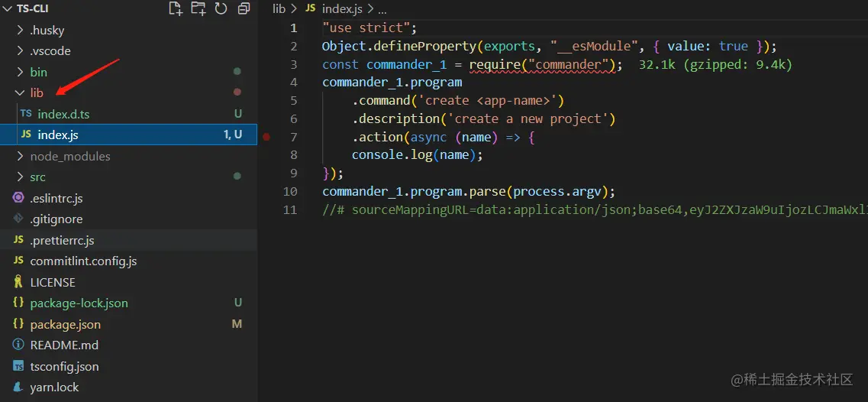Click the TS config icon beside tsconfig.json
Viewport: 868px width, 402px height.
(x=18, y=367)
